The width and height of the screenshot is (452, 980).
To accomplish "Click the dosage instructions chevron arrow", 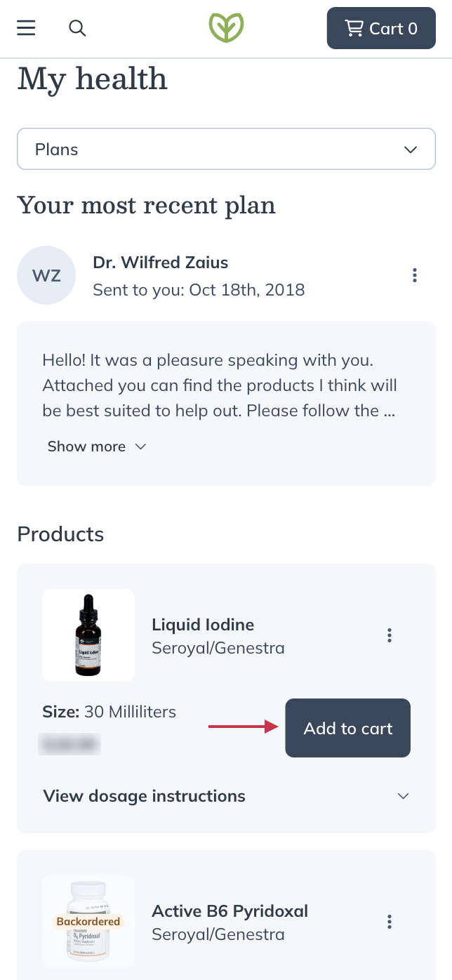I will tap(403, 796).
